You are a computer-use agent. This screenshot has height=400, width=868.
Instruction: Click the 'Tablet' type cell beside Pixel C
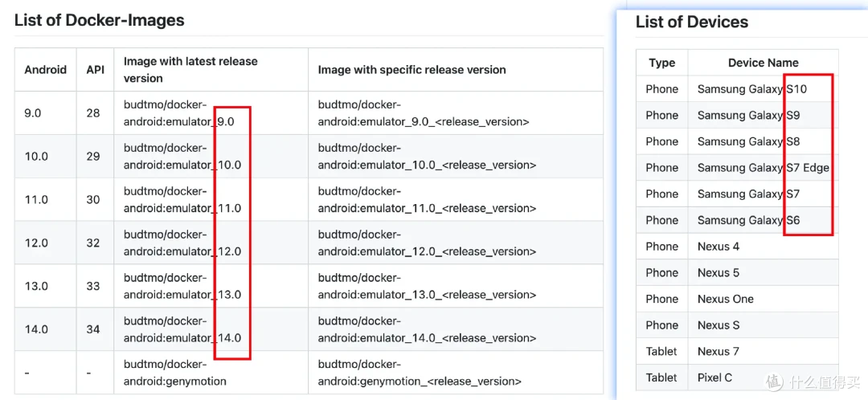click(661, 378)
